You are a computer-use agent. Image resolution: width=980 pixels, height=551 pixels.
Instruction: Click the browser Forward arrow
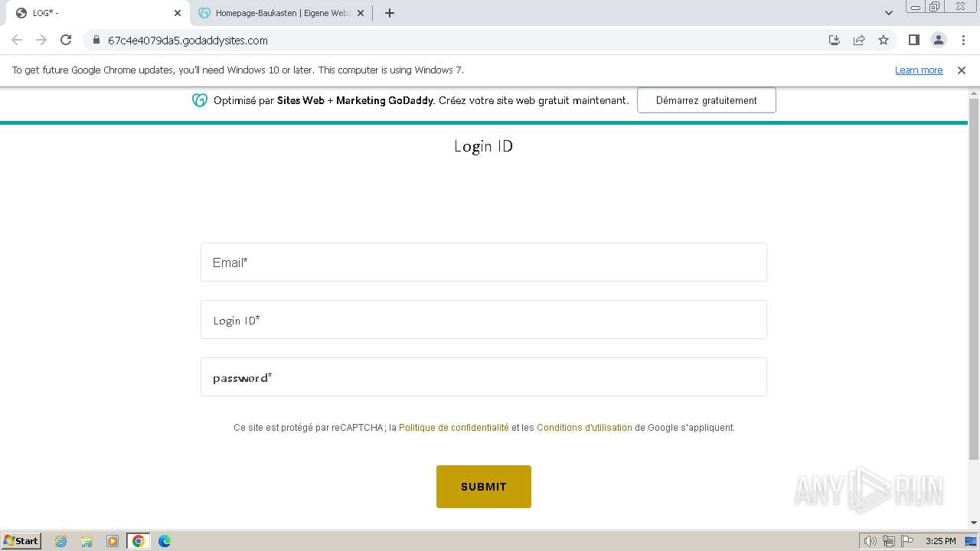tap(41, 41)
